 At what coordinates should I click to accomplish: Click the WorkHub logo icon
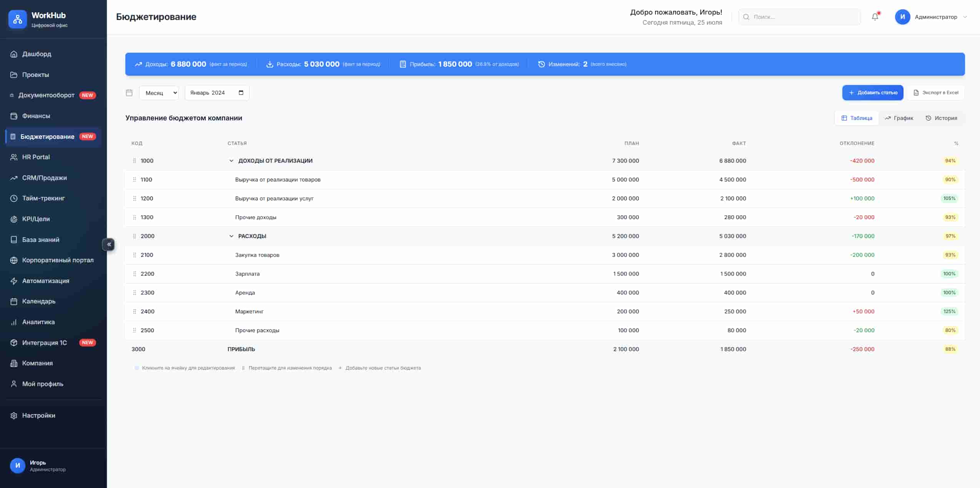[x=18, y=19]
